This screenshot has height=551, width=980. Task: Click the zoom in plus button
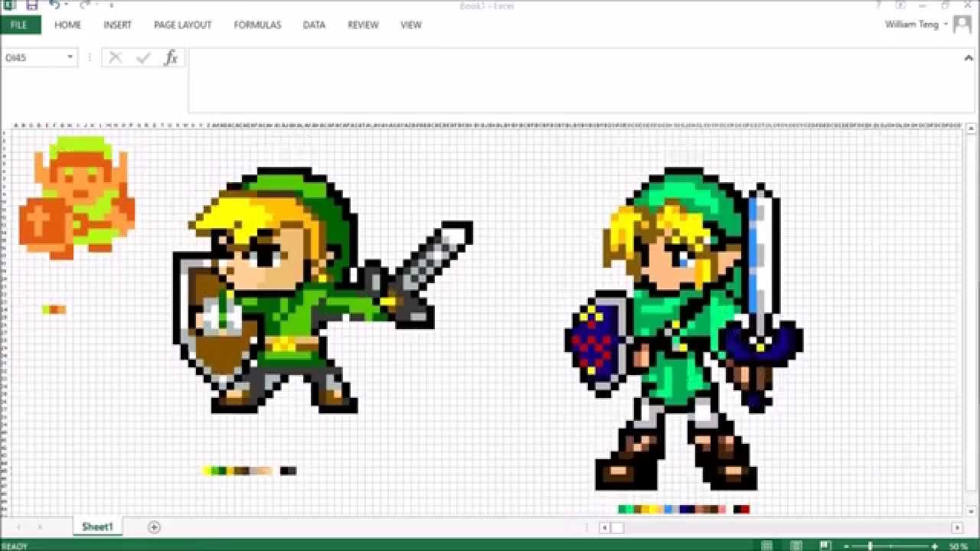(935, 546)
